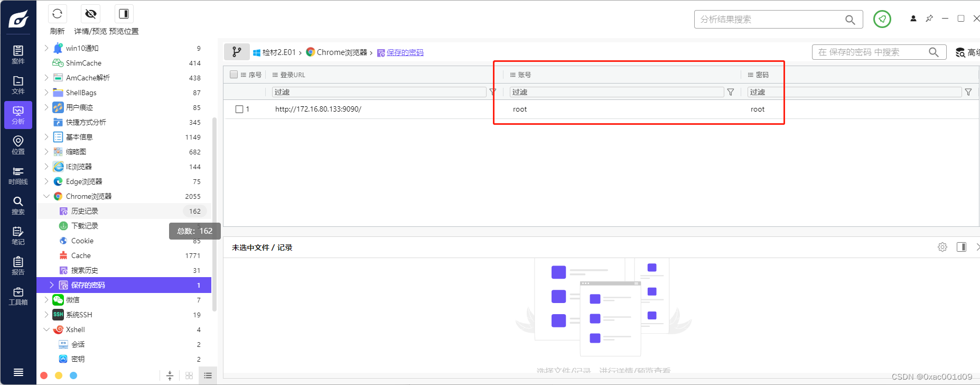Check the select-all box beside 序号

click(x=234, y=75)
